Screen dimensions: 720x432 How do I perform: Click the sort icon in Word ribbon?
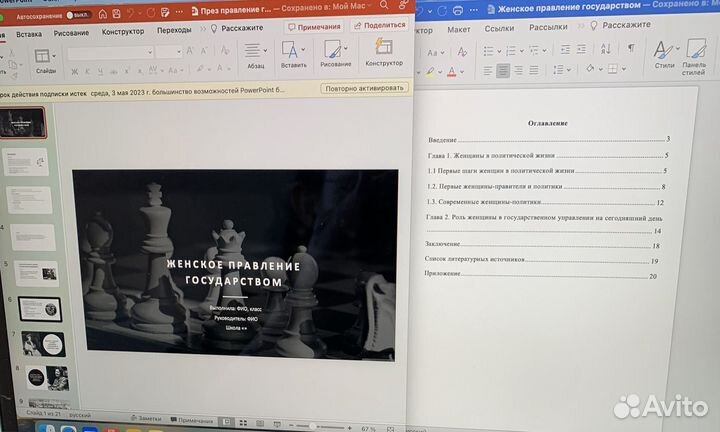tap(608, 48)
